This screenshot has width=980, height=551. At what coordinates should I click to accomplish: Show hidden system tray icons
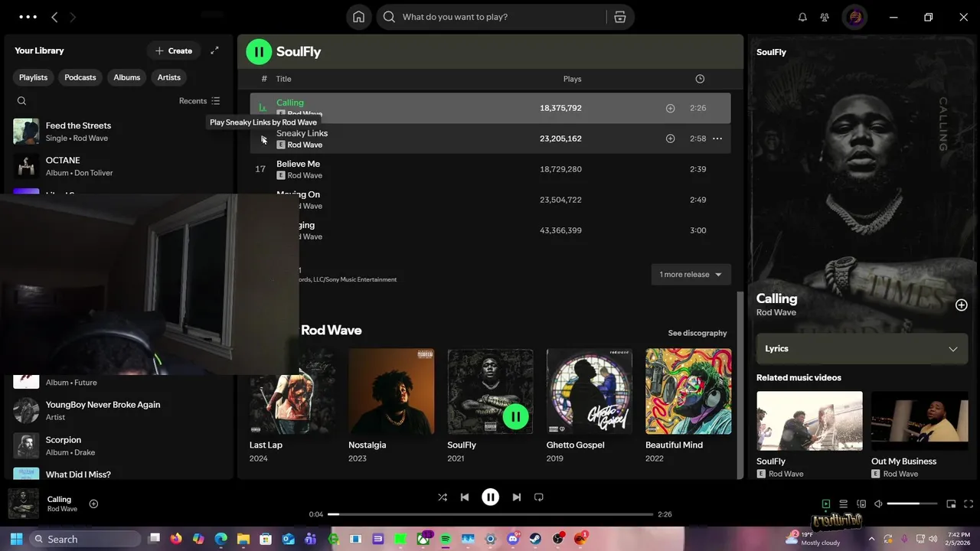coord(871,539)
